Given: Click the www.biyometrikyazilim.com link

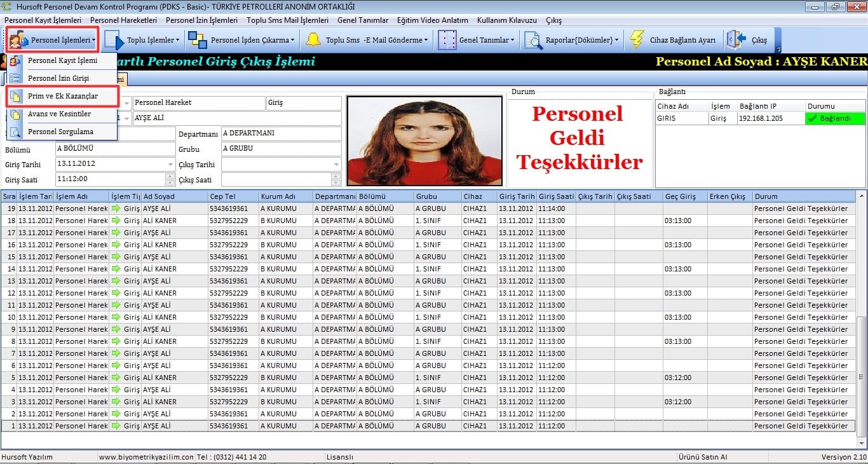Looking at the screenshot, I should (x=146, y=457).
